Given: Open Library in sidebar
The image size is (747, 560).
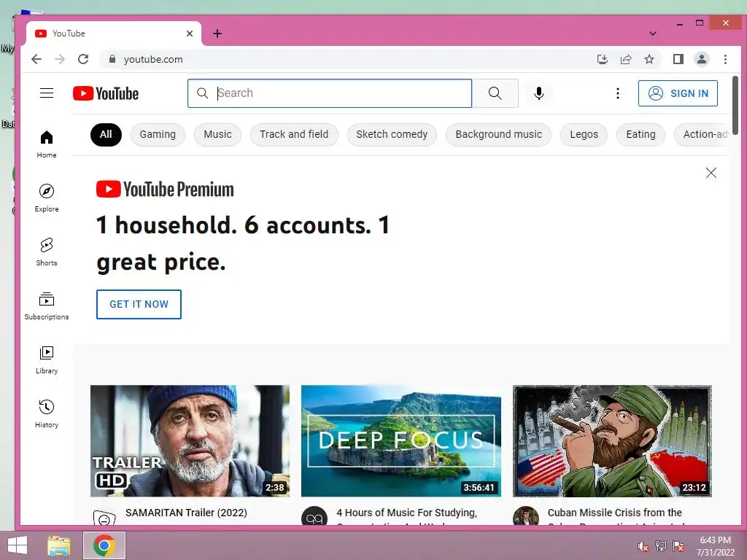Looking at the screenshot, I should (x=47, y=360).
